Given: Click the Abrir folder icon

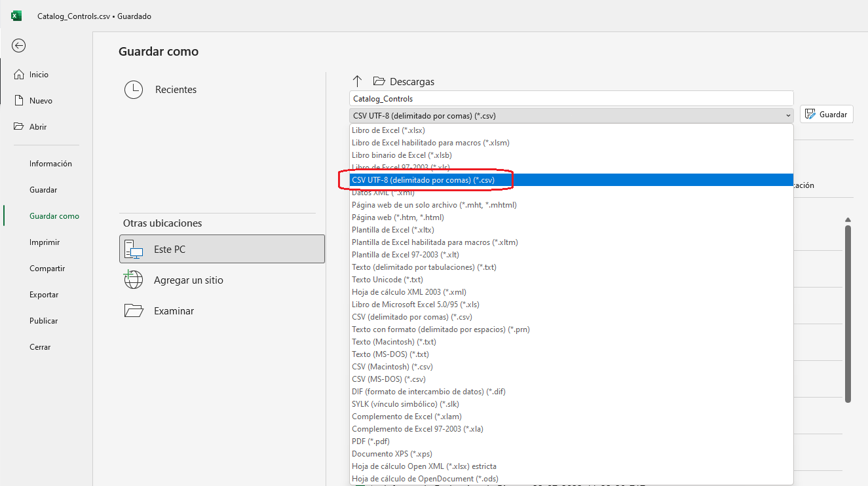Looking at the screenshot, I should (19, 127).
